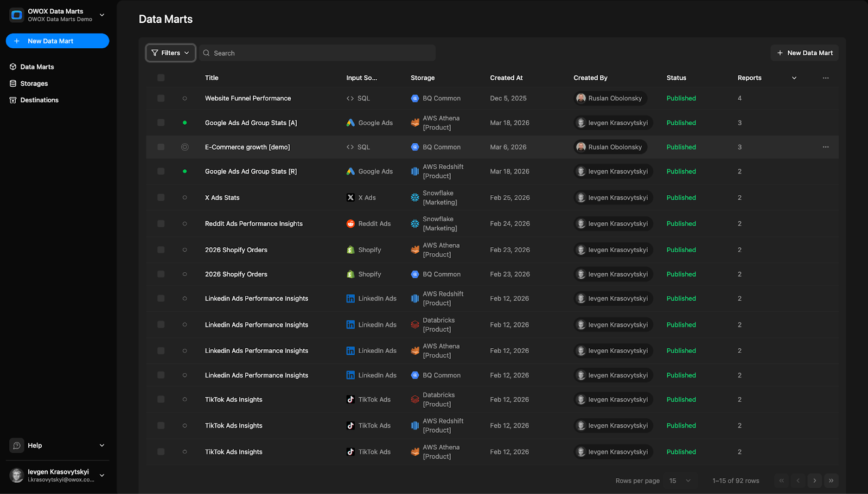Viewport: 868px width, 494px height.
Task: Click the SQL code icon in the E-Commerce growth row
Action: coord(350,147)
